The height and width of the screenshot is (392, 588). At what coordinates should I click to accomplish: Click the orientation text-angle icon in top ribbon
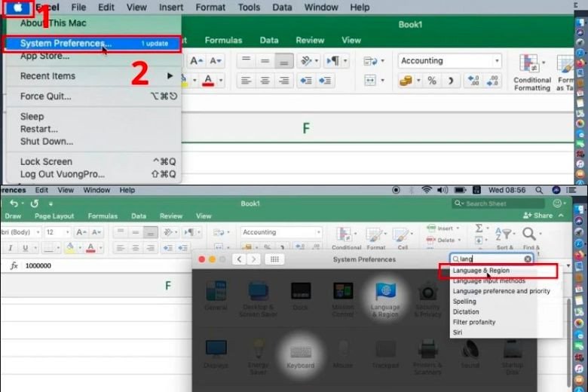(306, 61)
